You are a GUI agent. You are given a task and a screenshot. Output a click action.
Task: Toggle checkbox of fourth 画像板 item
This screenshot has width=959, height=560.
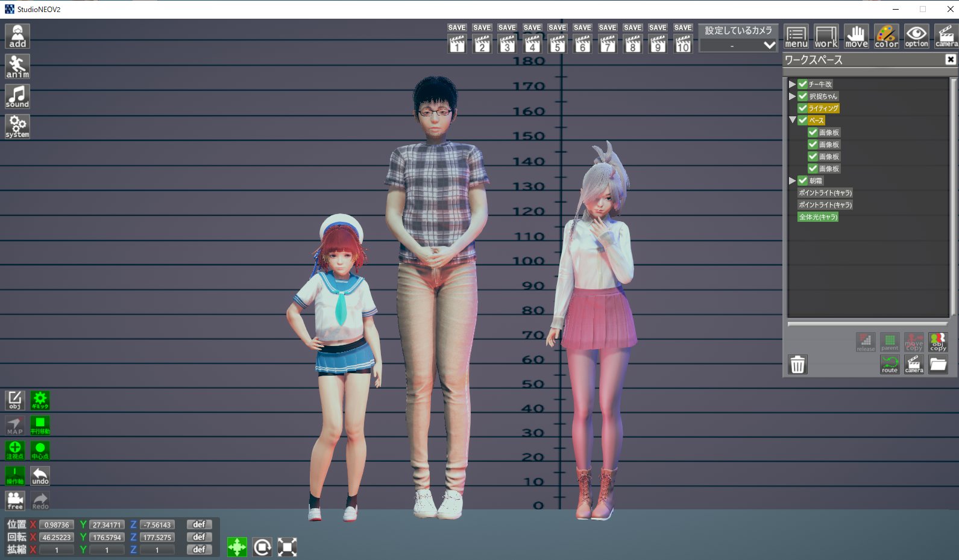pyautogui.click(x=813, y=169)
